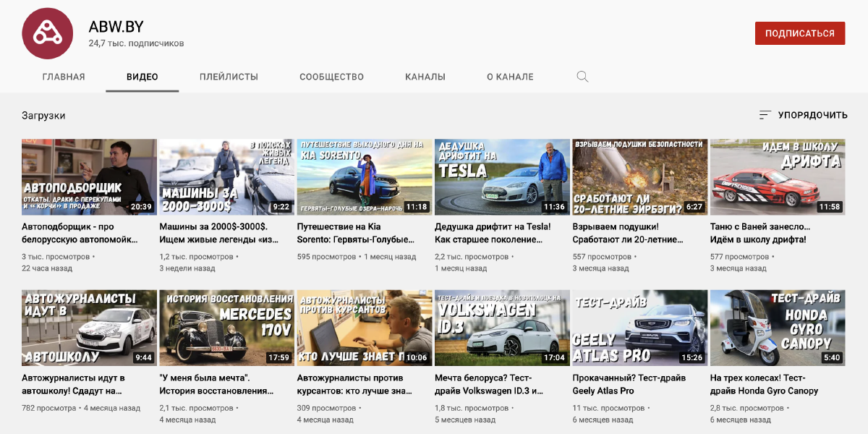Open the КАНАЛЫ tab
868x434 pixels.
point(425,77)
